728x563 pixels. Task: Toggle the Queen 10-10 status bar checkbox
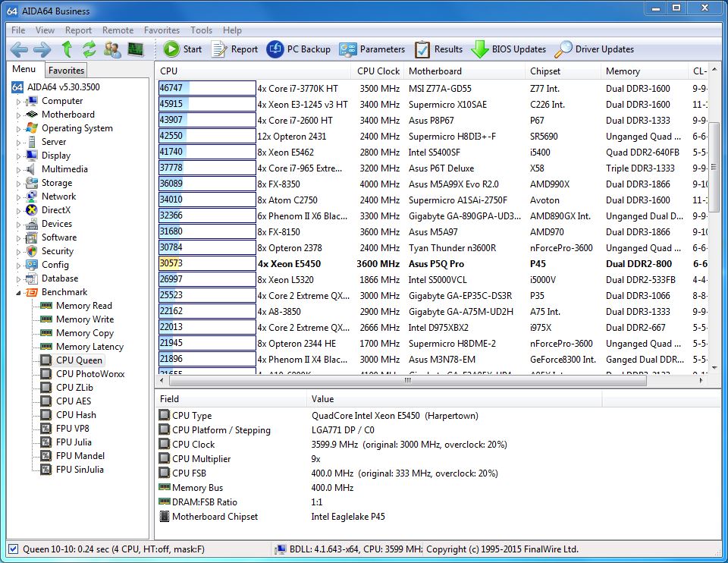pyautogui.click(x=14, y=549)
